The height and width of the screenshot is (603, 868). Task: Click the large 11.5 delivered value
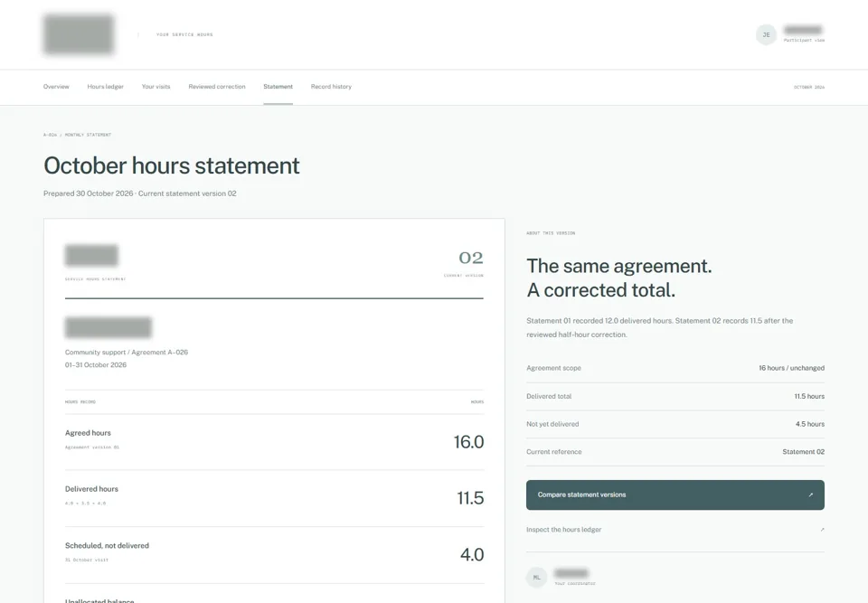coord(470,498)
